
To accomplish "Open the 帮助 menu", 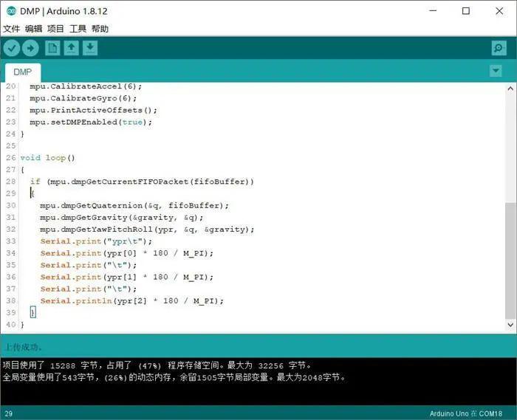I will tap(100, 29).
